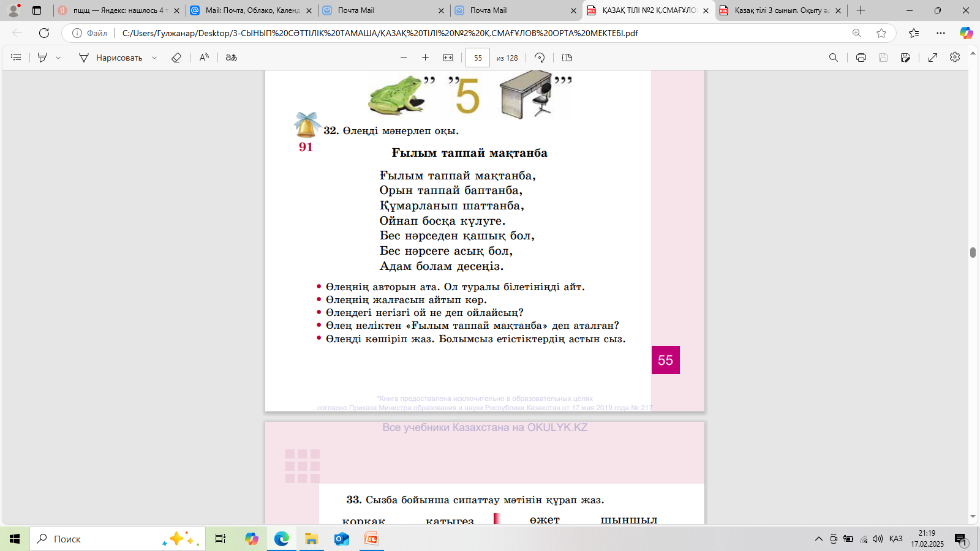Launch Copilot from the taskbar

252,539
